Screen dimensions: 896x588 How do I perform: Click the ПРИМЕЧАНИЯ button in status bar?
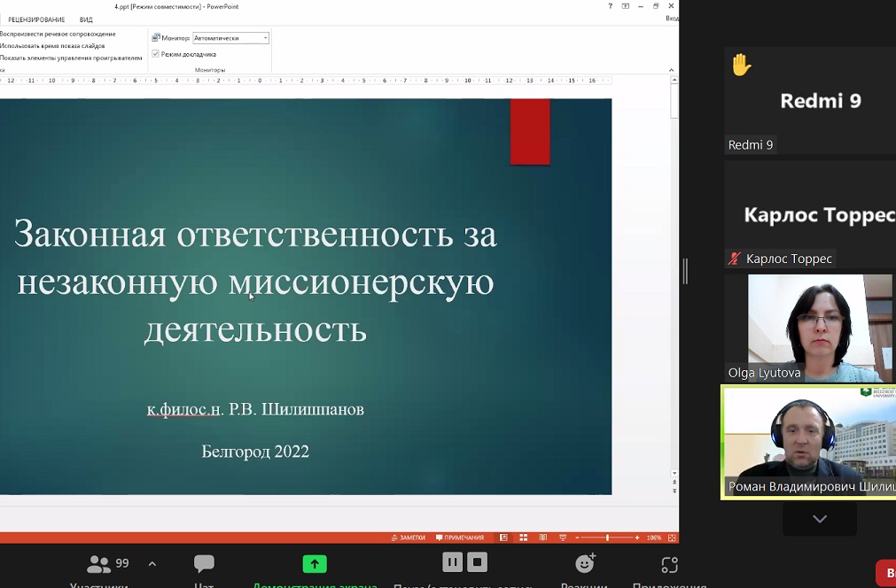pyautogui.click(x=460, y=538)
